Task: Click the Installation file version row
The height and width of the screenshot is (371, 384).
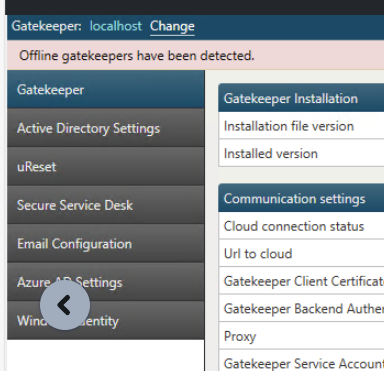Action: point(301,126)
